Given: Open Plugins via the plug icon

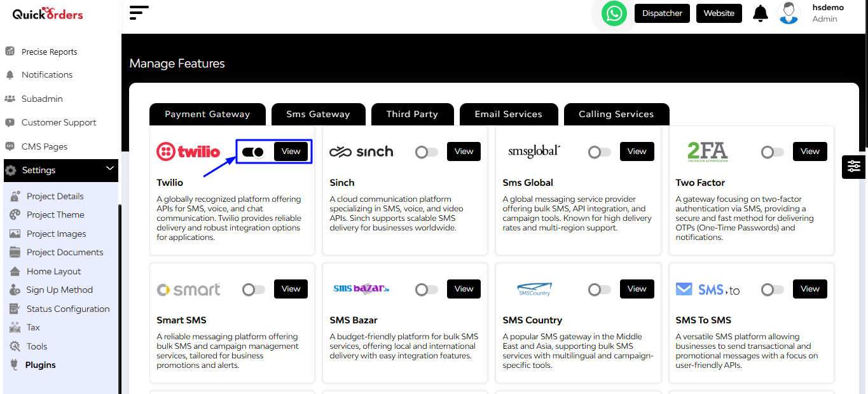Looking at the screenshot, I should point(15,365).
